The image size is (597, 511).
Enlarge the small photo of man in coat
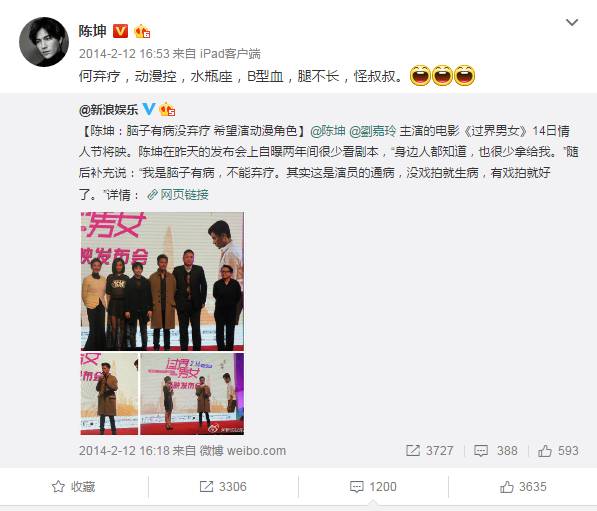(109, 394)
